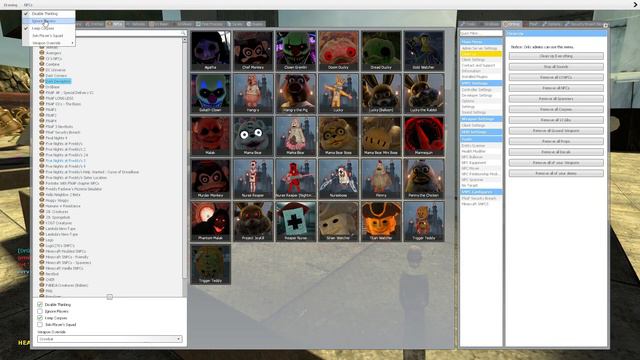Click the Clean Up Everything button
The image size is (640, 360).
556,56
